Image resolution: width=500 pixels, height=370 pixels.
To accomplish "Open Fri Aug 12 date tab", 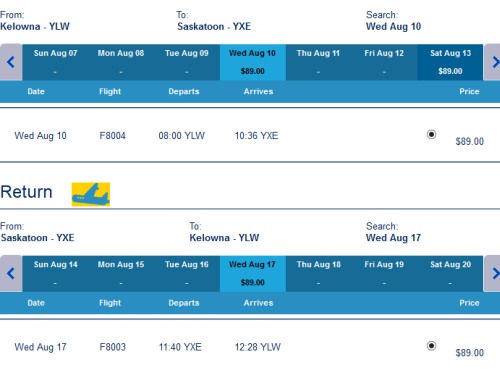I will point(384,62).
